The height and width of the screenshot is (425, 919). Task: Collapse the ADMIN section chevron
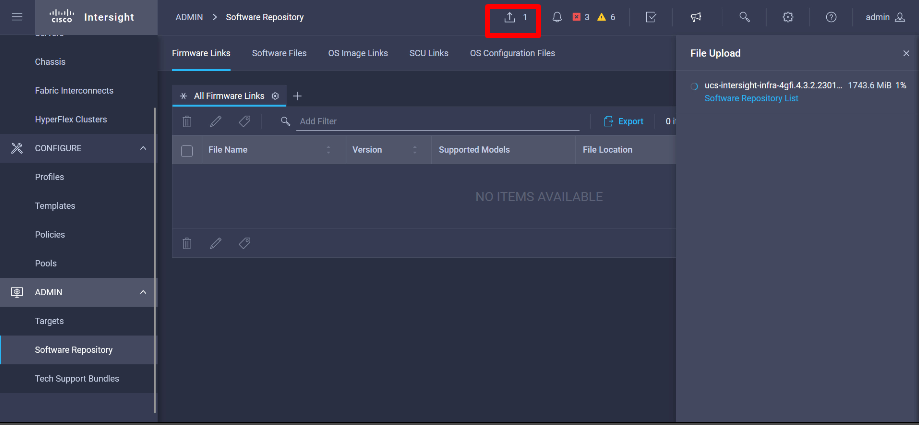tap(143, 292)
